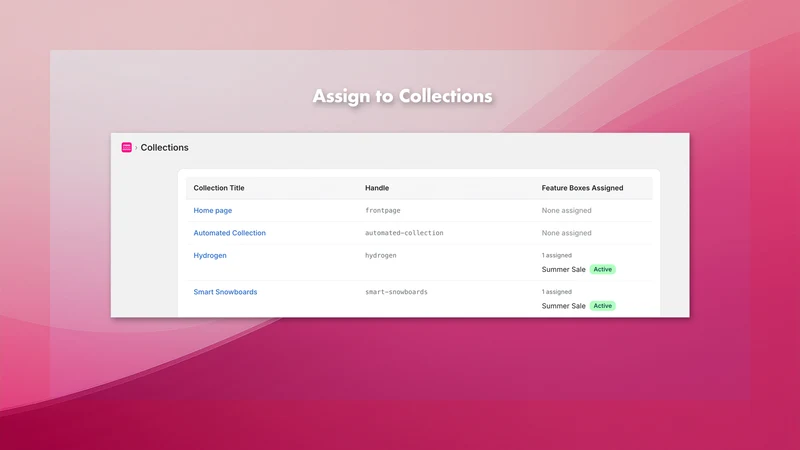The height and width of the screenshot is (450, 800).
Task: Select the hydrogen handle text
Action: click(381, 255)
